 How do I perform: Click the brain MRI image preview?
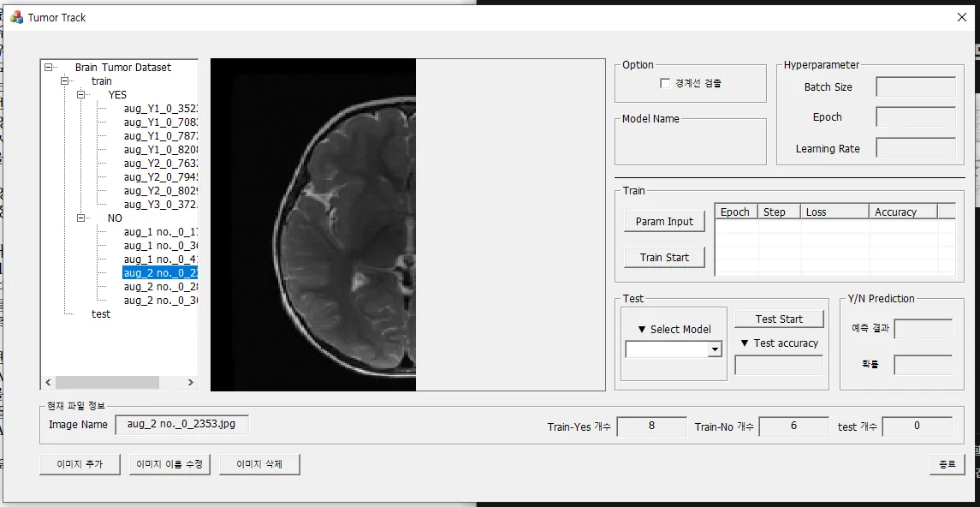pyautogui.click(x=313, y=225)
